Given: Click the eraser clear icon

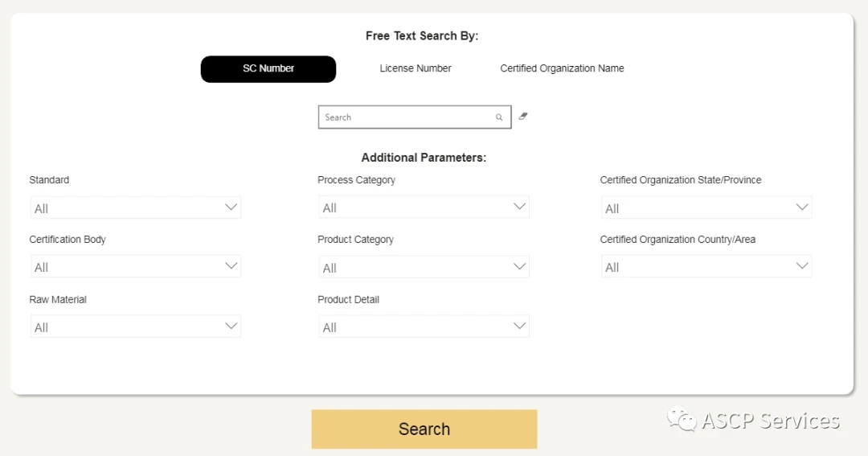Looking at the screenshot, I should (x=523, y=117).
